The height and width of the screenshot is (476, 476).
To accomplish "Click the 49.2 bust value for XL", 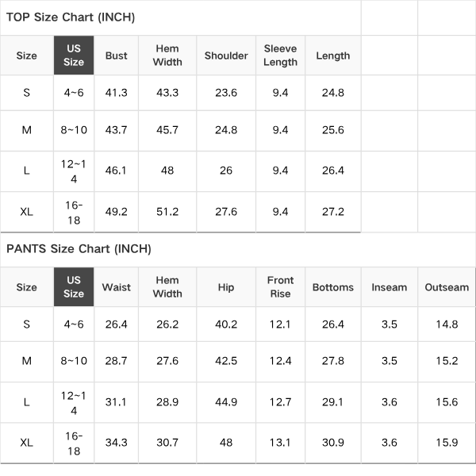I will pyautogui.click(x=117, y=212).
